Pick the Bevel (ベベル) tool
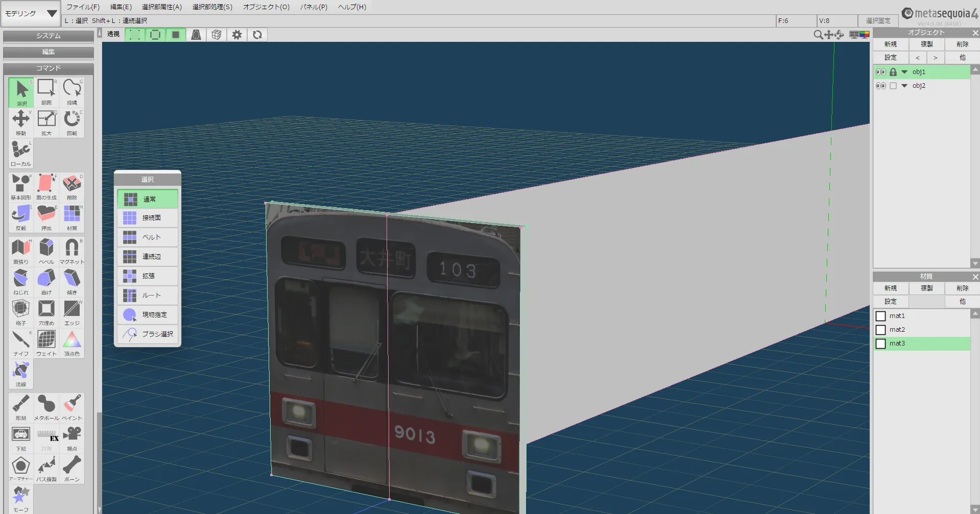The height and width of the screenshot is (514, 980). (x=46, y=251)
